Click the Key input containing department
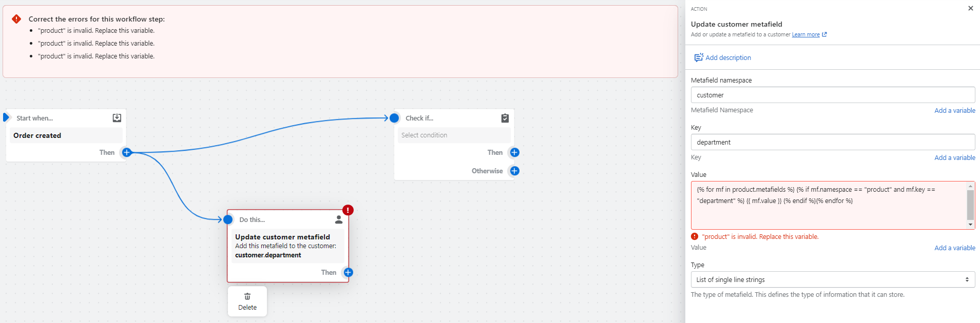The image size is (980, 323). coord(832,142)
